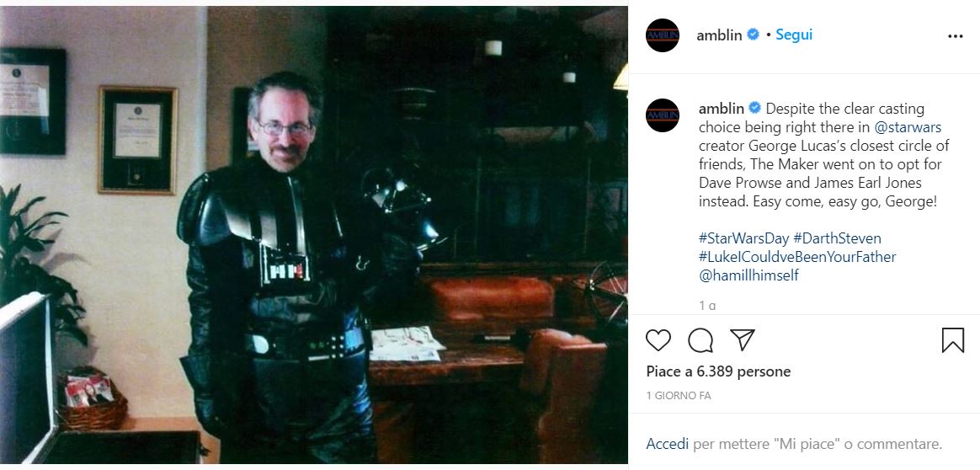Screen dimensions: 980x470
Task: Follow amblin with the Segui button
Action: (794, 35)
